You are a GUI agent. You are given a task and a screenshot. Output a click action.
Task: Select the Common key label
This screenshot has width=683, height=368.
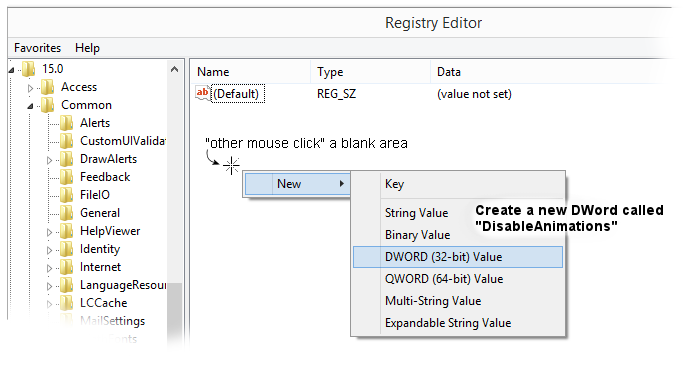coord(86,105)
